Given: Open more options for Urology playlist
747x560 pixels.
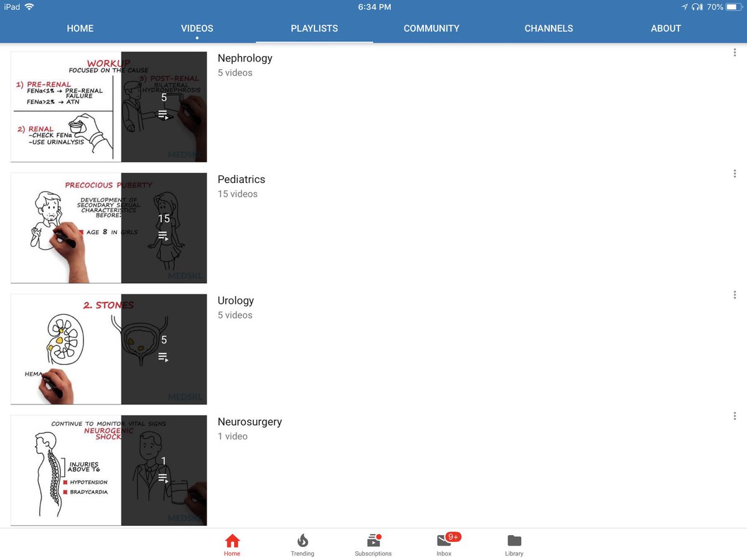Looking at the screenshot, I should [735, 295].
